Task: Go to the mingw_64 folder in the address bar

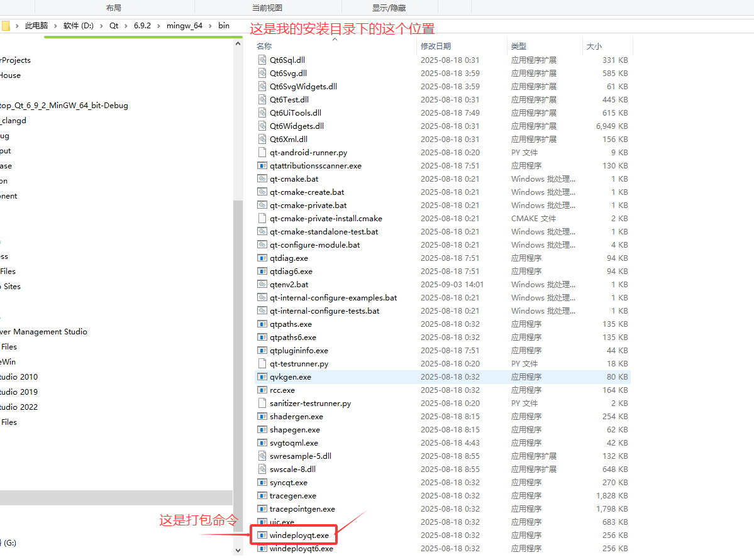Action: (185, 26)
